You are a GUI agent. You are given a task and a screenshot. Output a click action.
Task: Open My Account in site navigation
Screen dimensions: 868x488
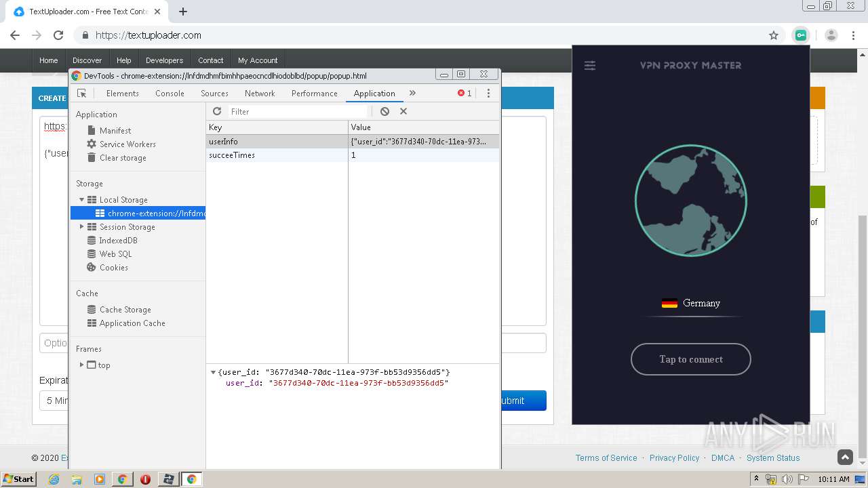click(x=258, y=60)
